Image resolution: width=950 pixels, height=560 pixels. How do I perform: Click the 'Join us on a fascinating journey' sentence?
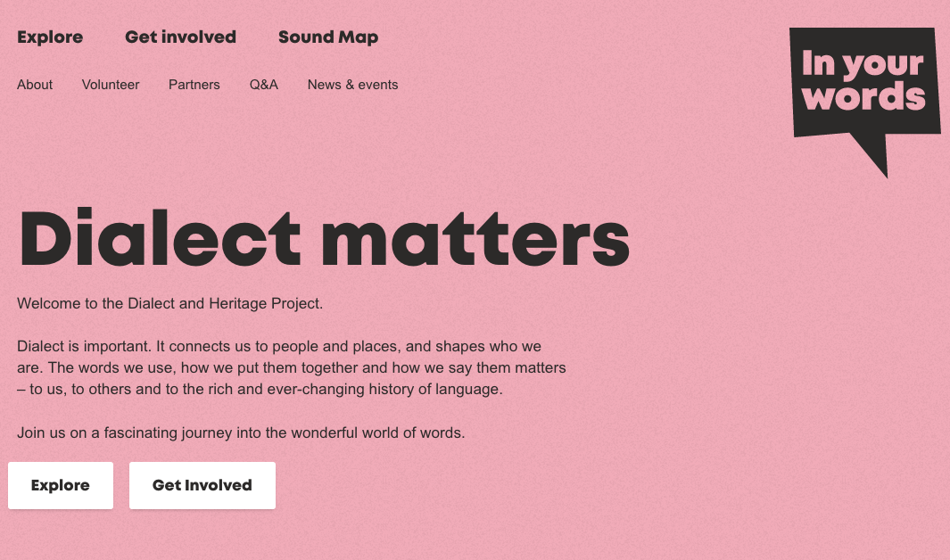pyautogui.click(x=241, y=433)
